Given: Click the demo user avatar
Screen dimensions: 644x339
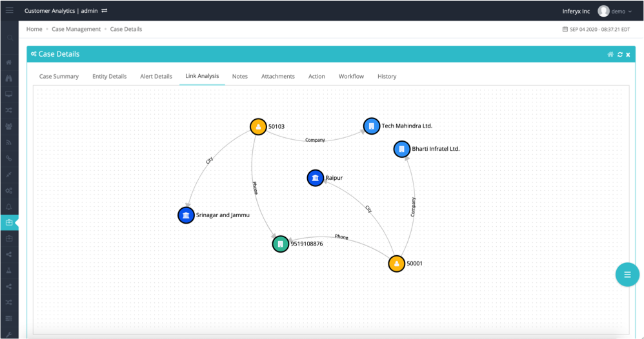Looking at the screenshot, I should click(x=603, y=11).
